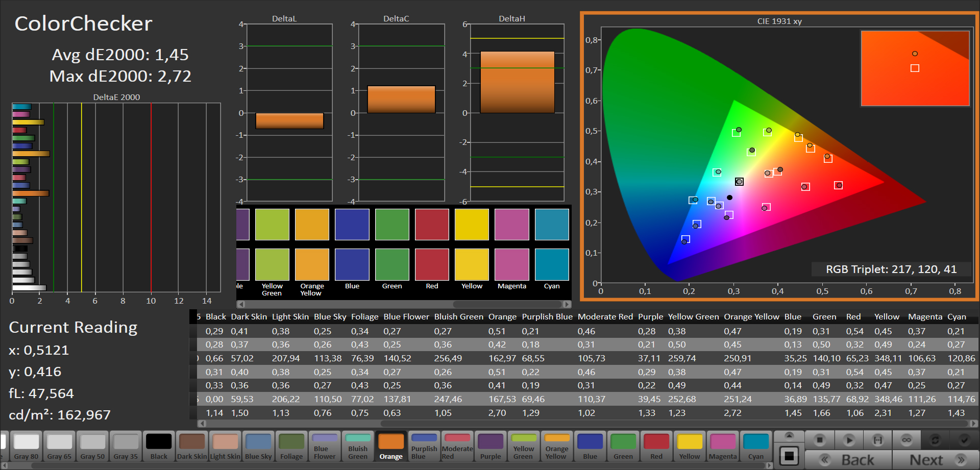This screenshot has width=980, height=470.
Task: Click the y: 0,416 reading
Action: (x=35, y=372)
